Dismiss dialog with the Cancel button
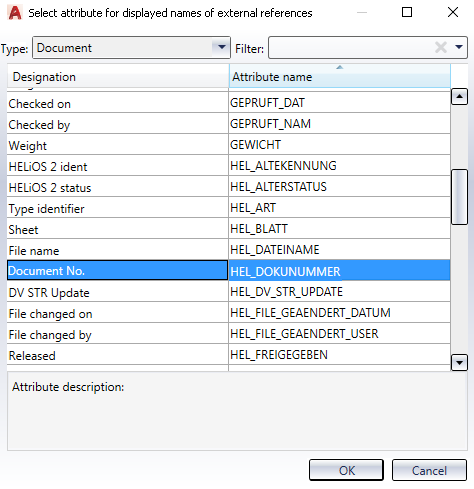Screen dimensions: 474x489 [429, 470]
